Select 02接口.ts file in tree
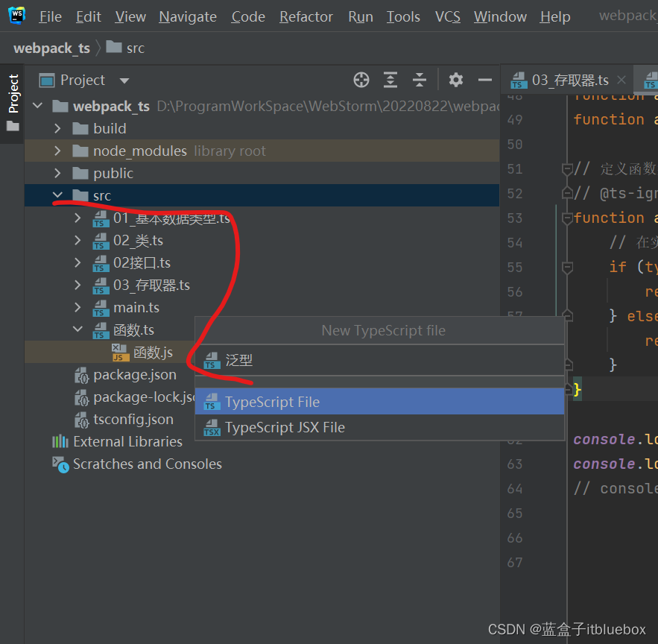This screenshot has height=644, width=658. (x=142, y=263)
